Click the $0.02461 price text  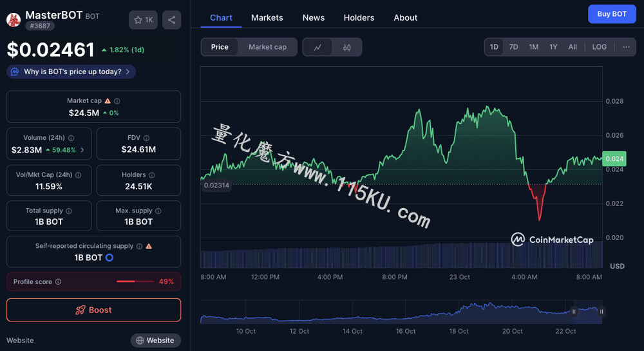pyautogui.click(x=50, y=50)
